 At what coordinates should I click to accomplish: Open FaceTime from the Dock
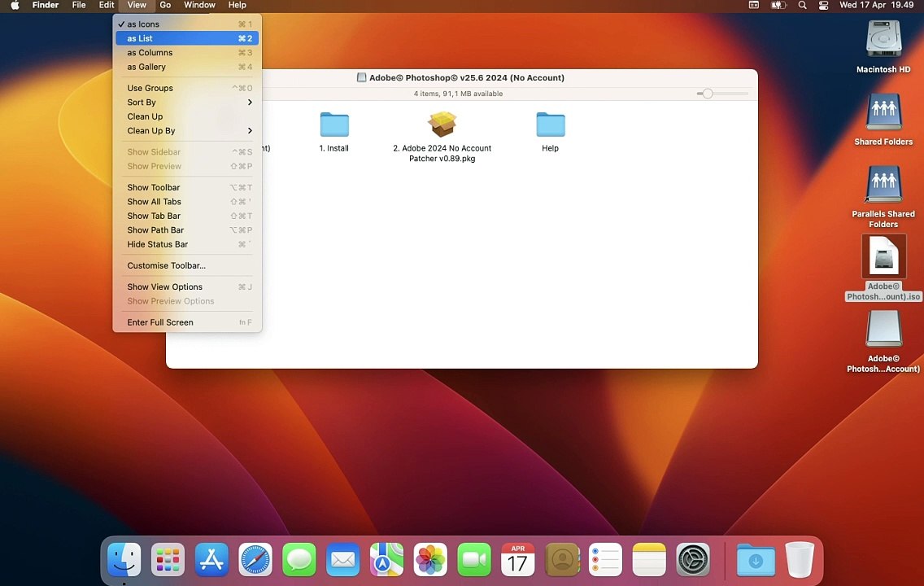[x=473, y=559]
